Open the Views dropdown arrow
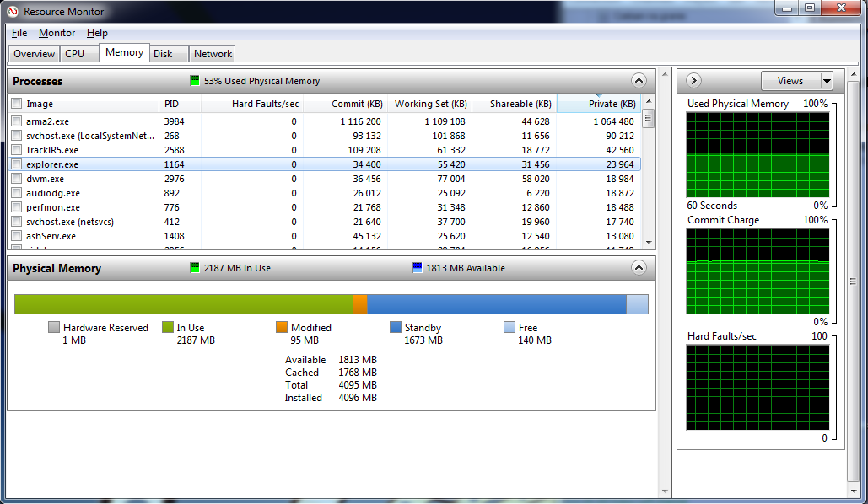Viewport: 868px width, 504px height. (x=827, y=81)
